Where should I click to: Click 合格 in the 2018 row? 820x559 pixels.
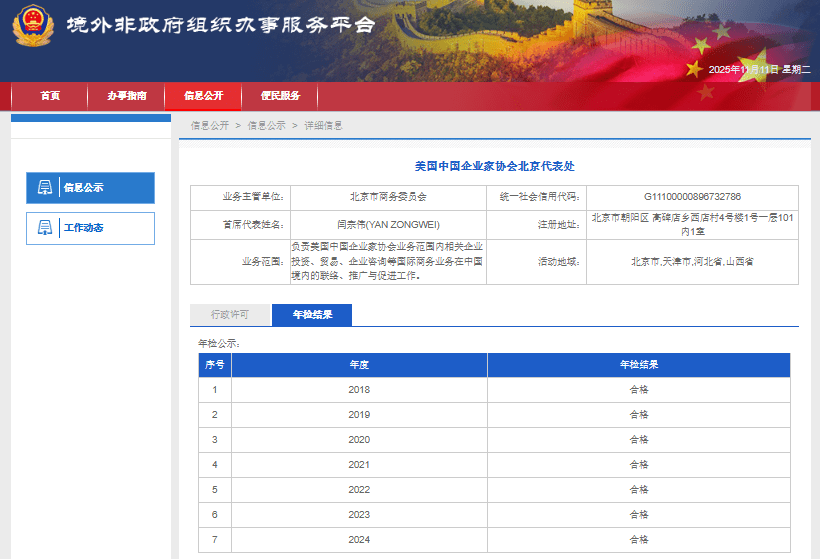click(x=639, y=390)
